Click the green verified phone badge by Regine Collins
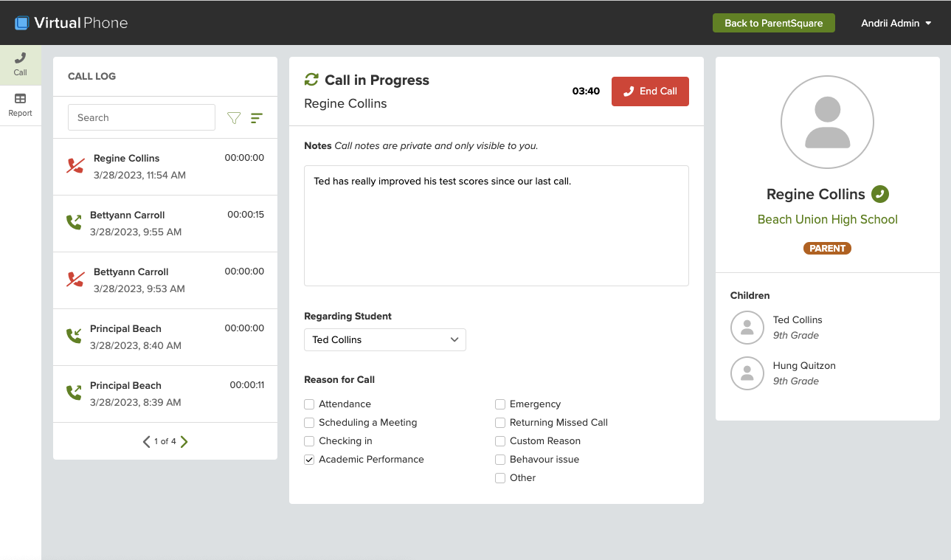The width and height of the screenshot is (951, 560). click(879, 194)
